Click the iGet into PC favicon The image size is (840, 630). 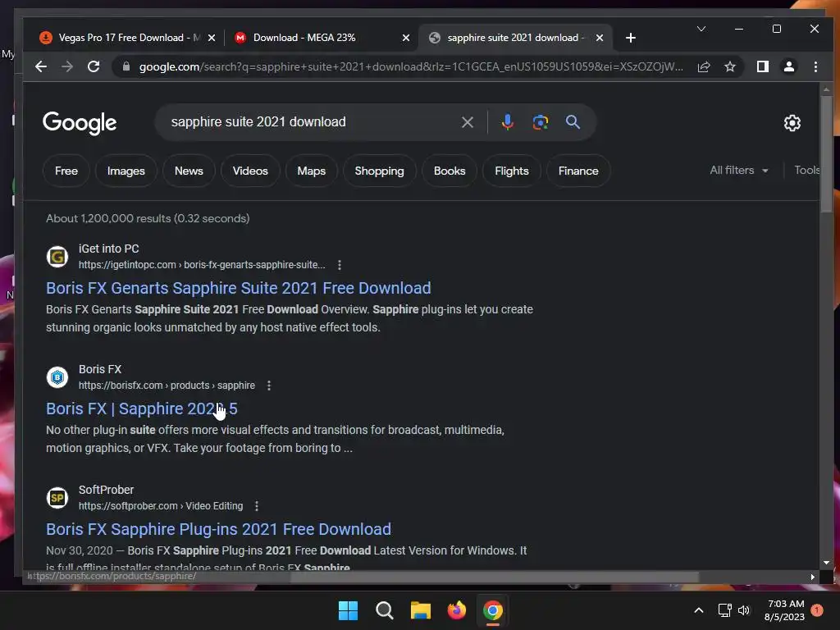[57, 257]
